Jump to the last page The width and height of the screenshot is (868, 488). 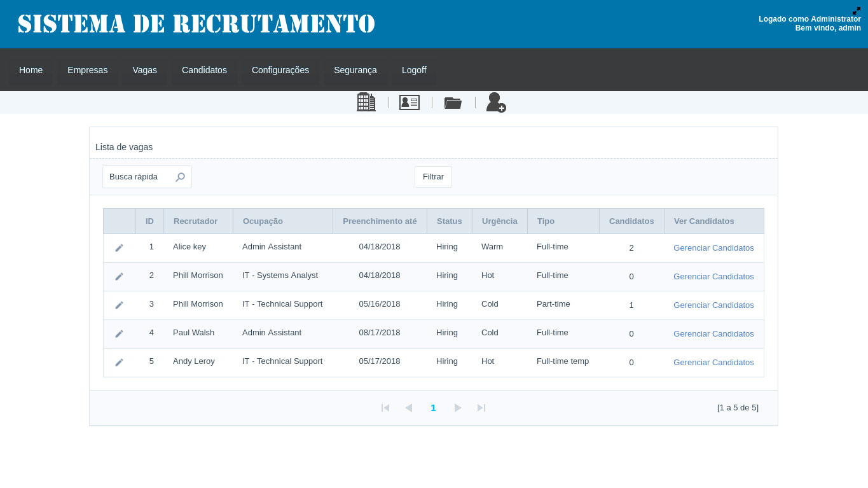(x=481, y=408)
